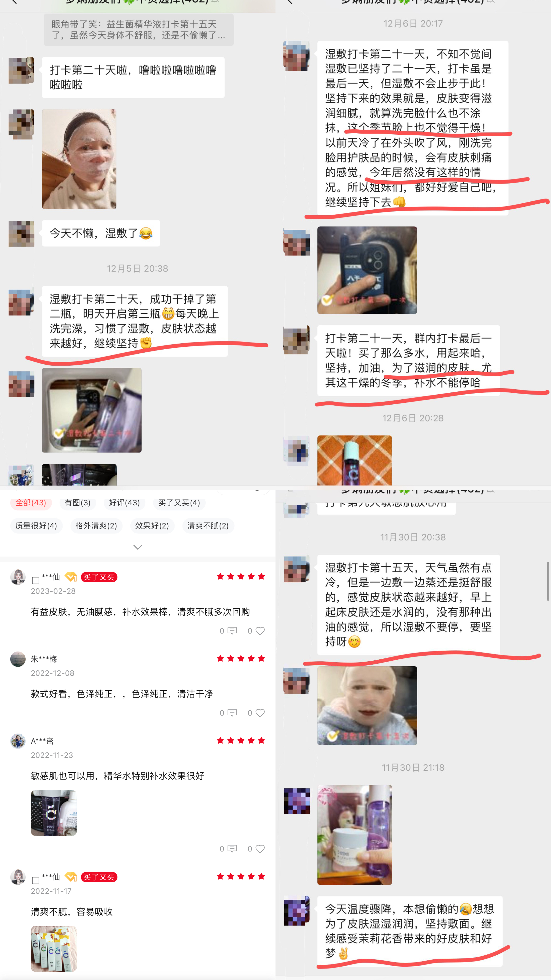Expand more review tags with the down chevron
This screenshot has height=980, width=551.
point(138,547)
